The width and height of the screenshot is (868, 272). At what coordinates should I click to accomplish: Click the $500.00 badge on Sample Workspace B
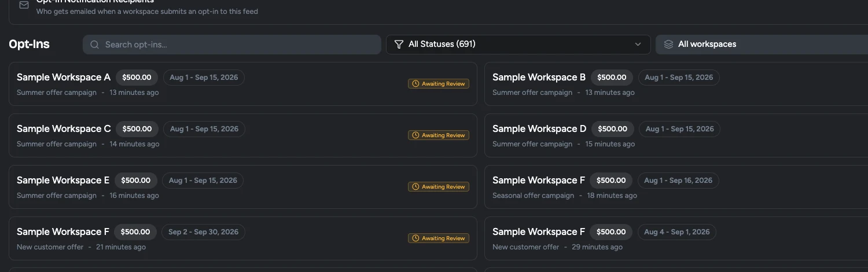[612, 78]
